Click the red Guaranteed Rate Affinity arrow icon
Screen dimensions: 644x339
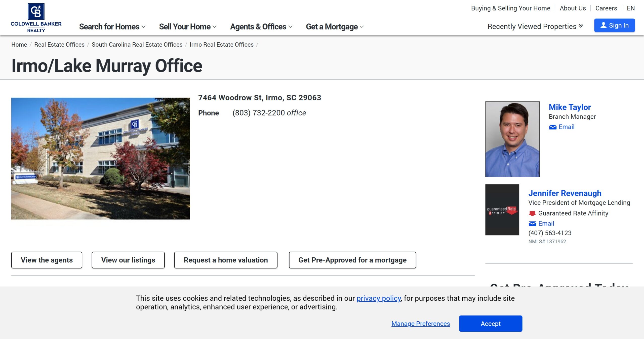coord(532,214)
